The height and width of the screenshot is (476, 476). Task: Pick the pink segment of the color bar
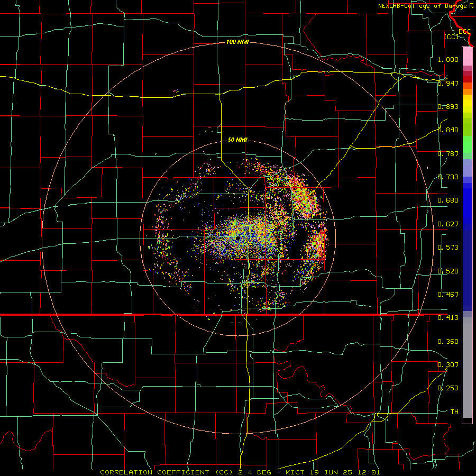tap(467, 56)
